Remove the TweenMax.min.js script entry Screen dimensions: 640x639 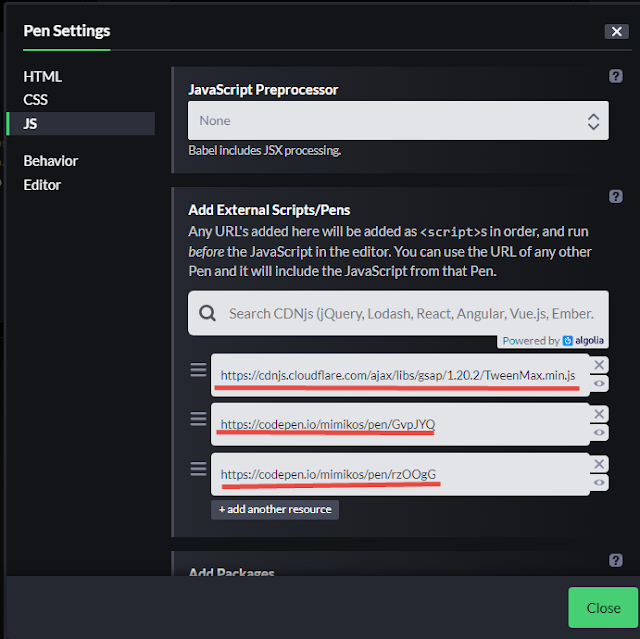pos(599,365)
